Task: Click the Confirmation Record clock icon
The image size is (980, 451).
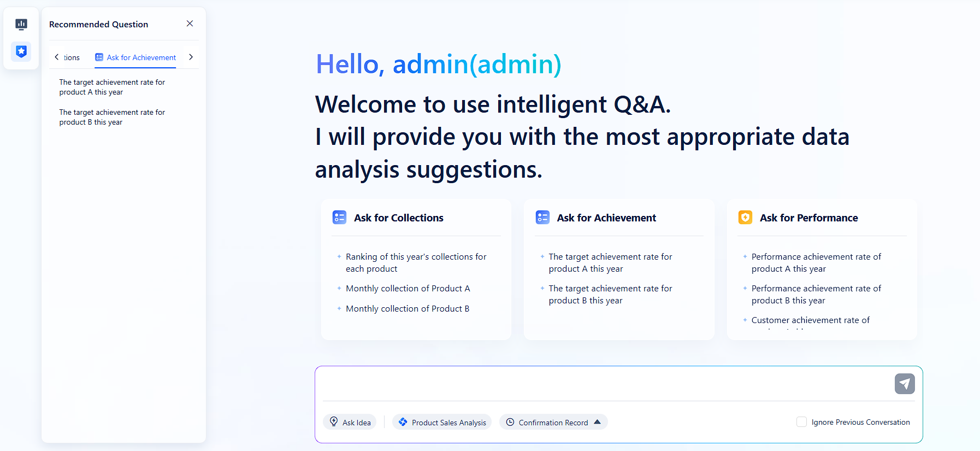Action: click(510, 422)
